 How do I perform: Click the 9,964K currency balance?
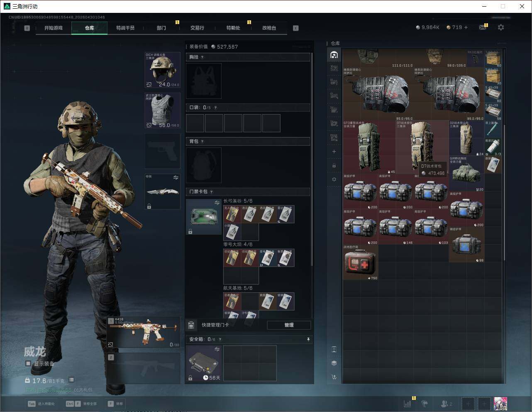(x=427, y=27)
